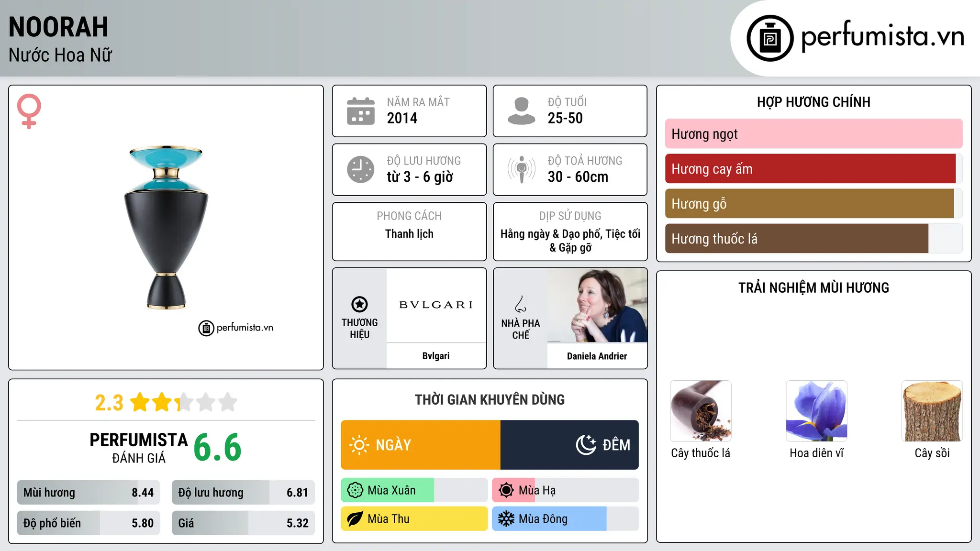Viewport: 980px width, 551px height.
Task: Open the Bvlgari brand name link
Action: (x=436, y=356)
